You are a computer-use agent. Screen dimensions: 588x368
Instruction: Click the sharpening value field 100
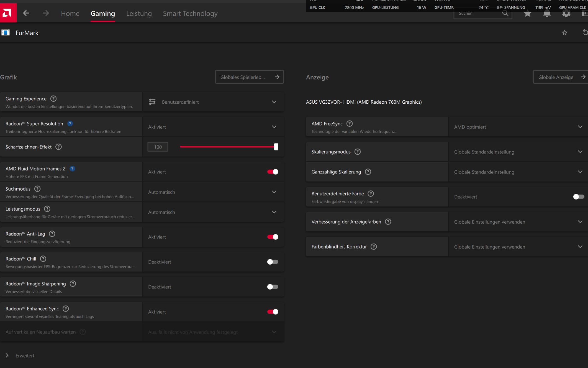[x=158, y=147]
